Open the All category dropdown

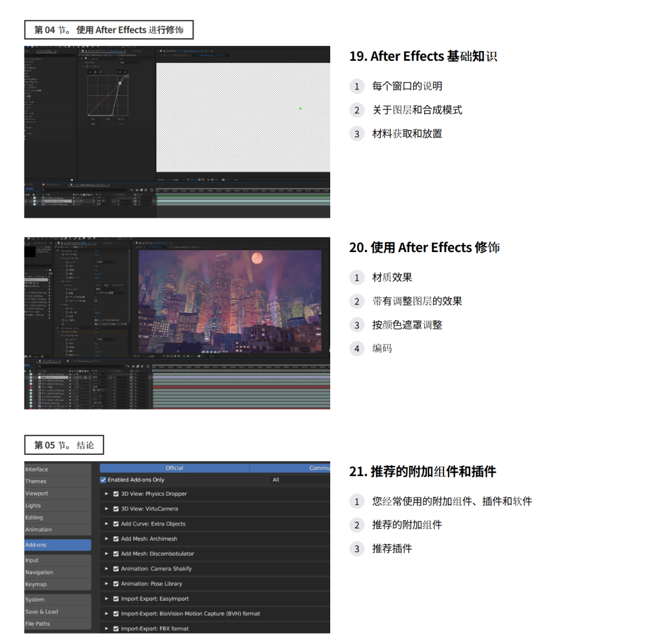tap(299, 480)
